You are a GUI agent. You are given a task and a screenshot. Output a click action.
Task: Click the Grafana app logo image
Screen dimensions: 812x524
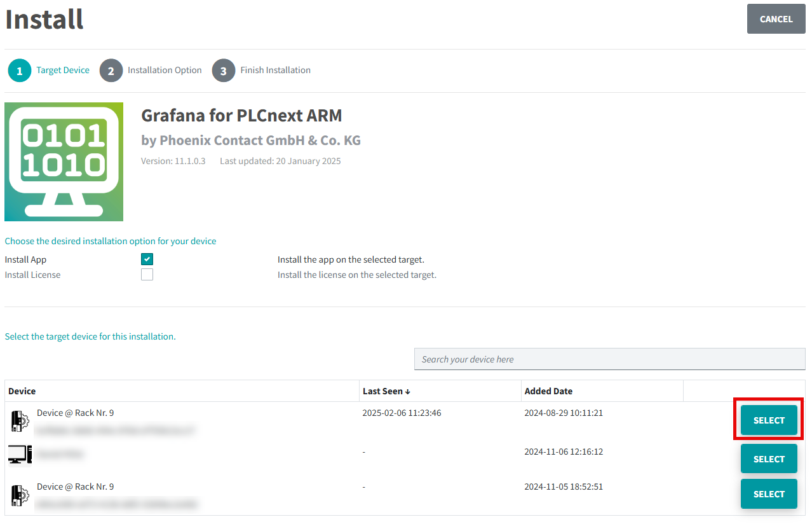click(64, 162)
